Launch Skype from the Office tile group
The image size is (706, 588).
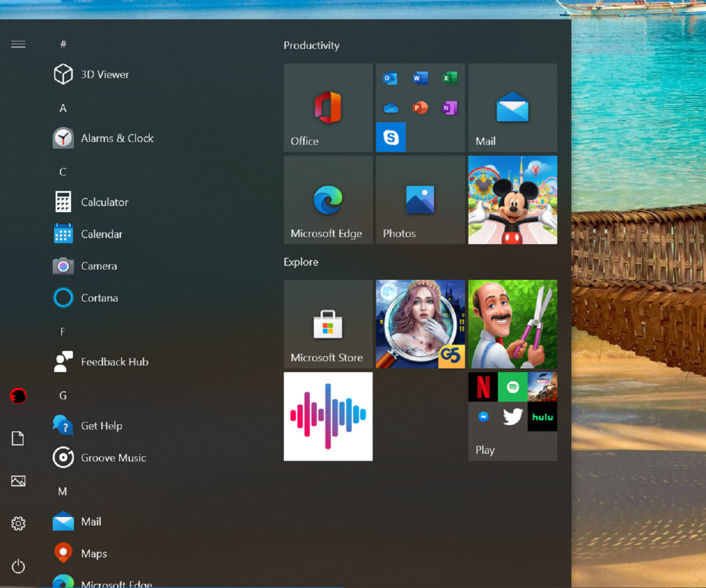coord(391,136)
